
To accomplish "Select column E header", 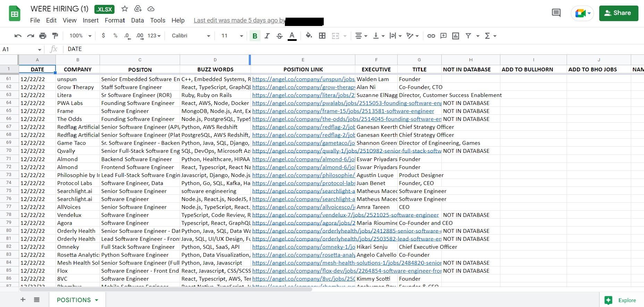I will [x=303, y=60].
